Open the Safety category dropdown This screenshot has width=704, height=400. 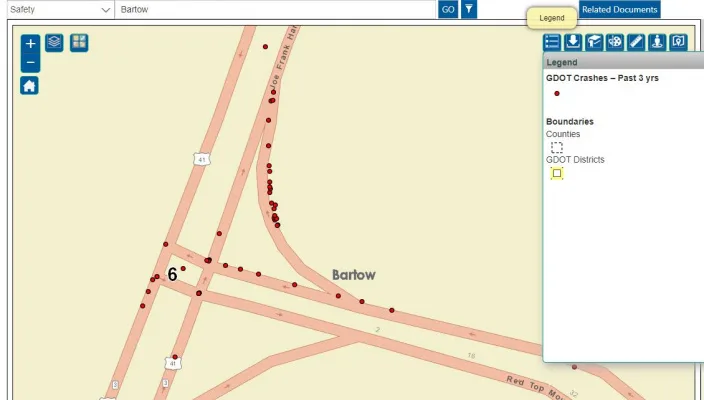(61, 9)
